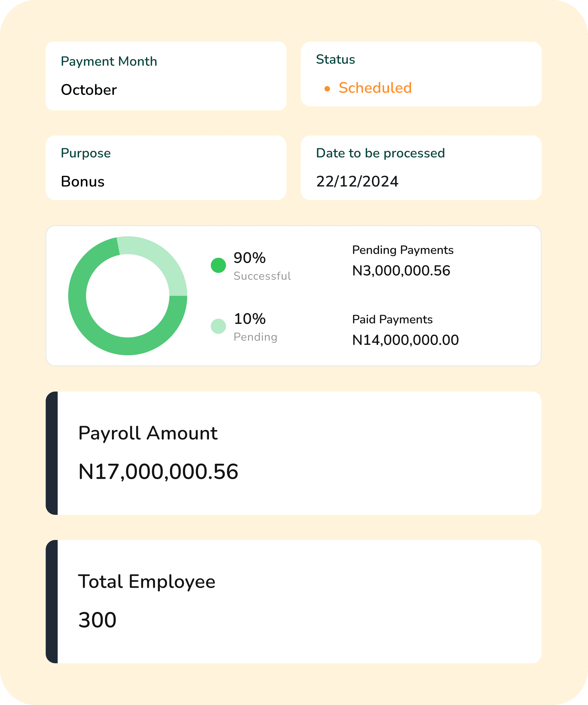This screenshot has height=705, width=588.
Task: Open the Purpose selector showing Bonus
Action: (166, 167)
